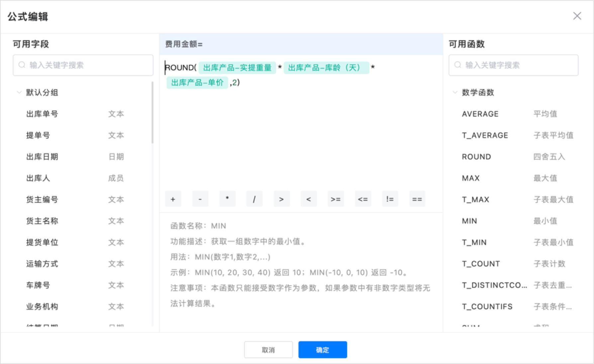
Task: Choose the T_COUNTIFS function
Action: (487, 307)
